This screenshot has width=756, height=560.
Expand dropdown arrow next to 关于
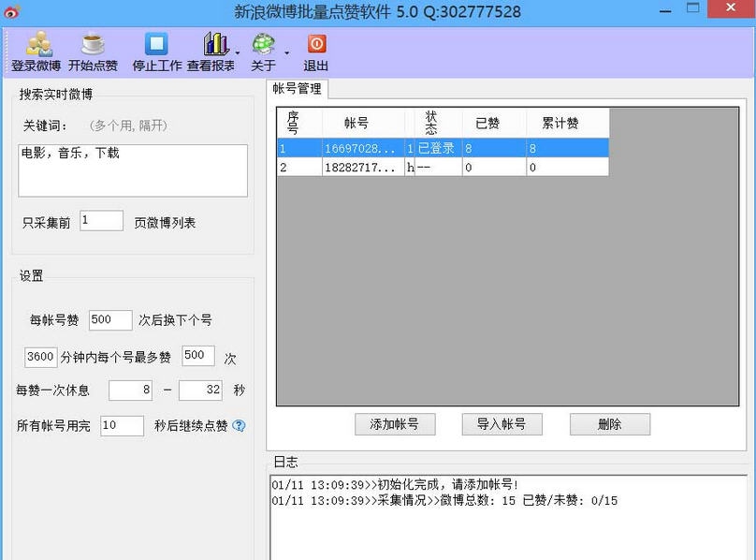tap(286, 52)
